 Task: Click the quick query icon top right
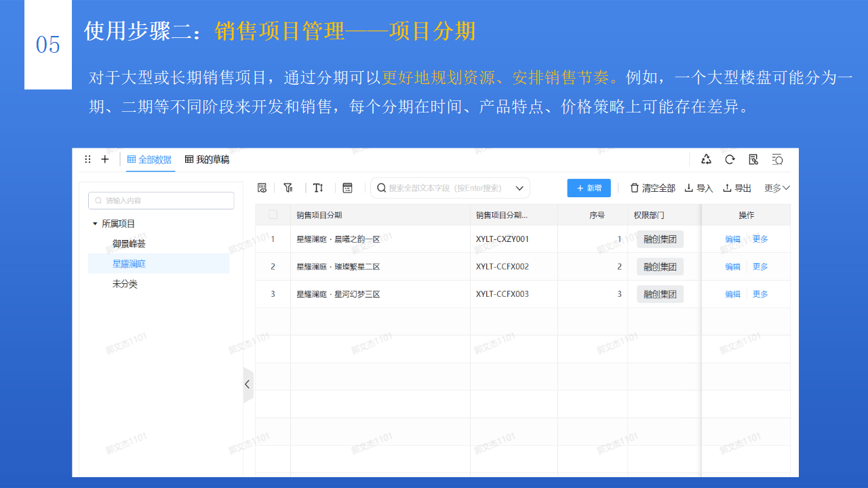pos(777,159)
